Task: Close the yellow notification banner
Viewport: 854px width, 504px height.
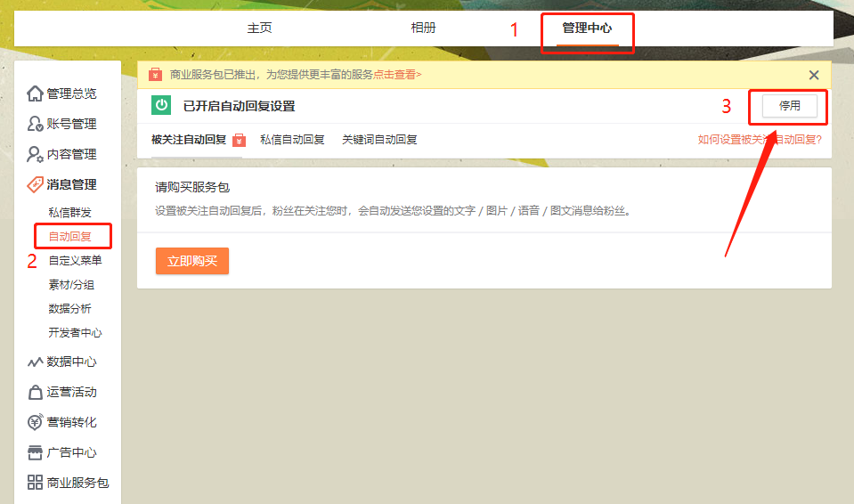Action: click(x=813, y=76)
